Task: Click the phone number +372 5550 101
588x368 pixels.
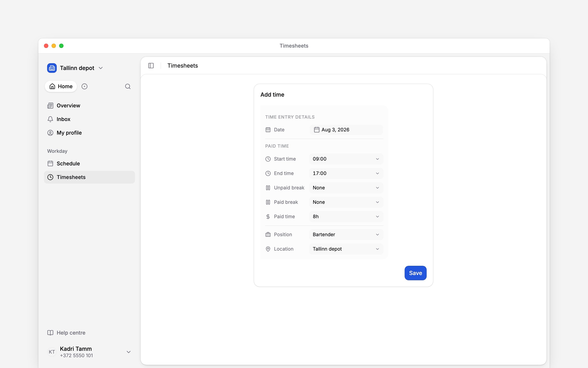Action: (x=76, y=356)
